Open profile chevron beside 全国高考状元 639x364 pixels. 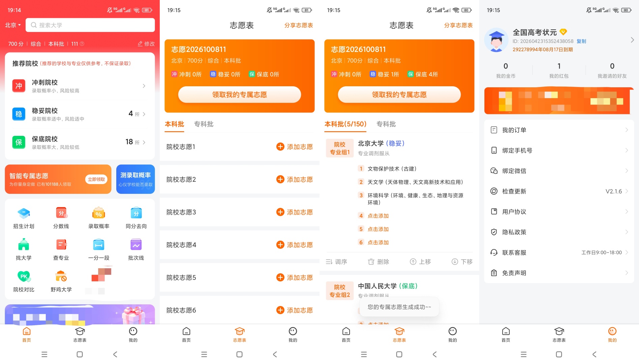[632, 40]
